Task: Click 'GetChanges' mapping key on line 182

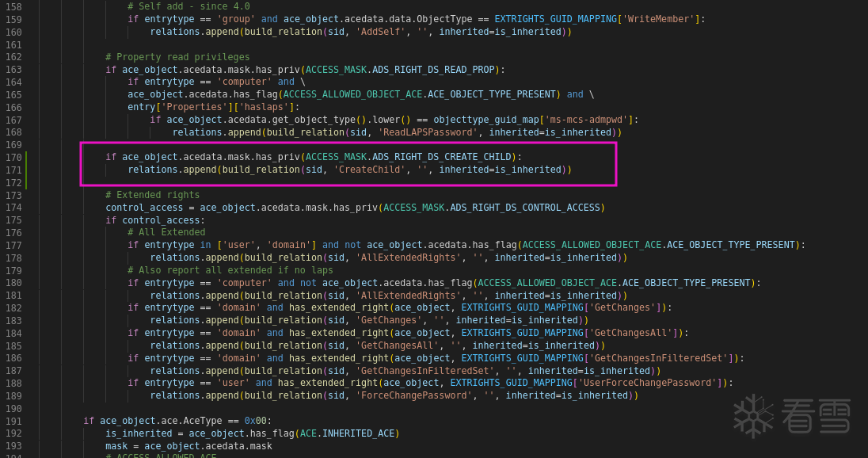Action: click(622, 307)
